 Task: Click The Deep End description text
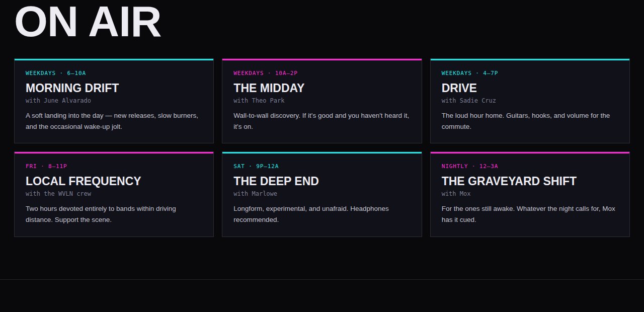(x=311, y=214)
